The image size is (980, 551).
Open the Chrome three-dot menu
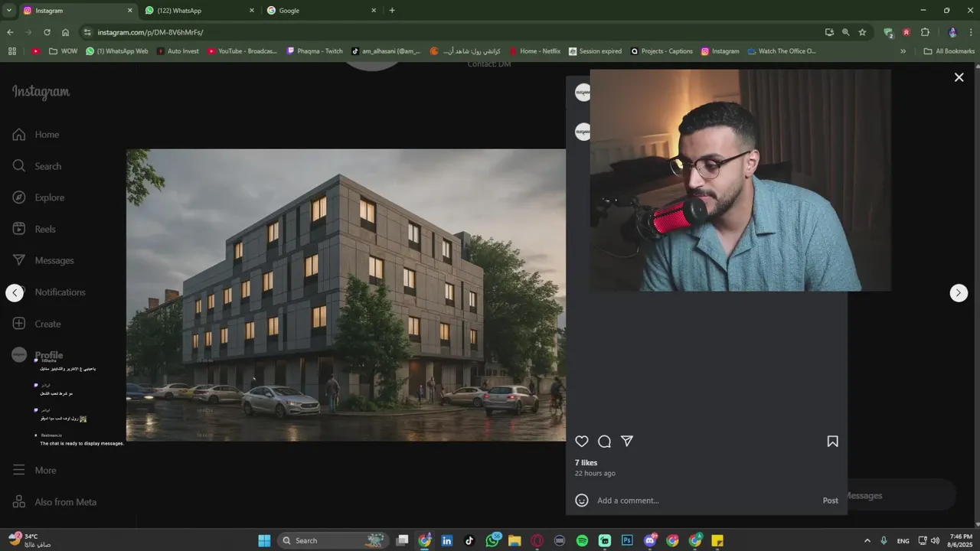[970, 32]
